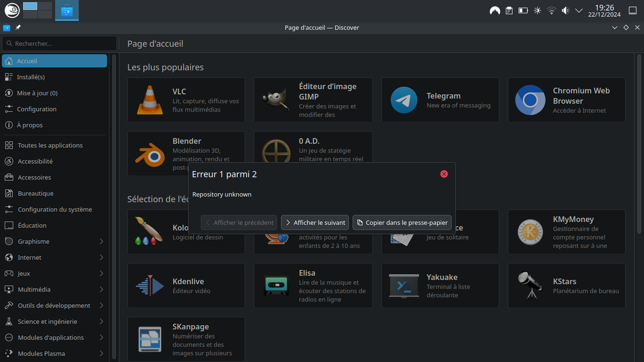Click the GIMP mascot icon
The height and width of the screenshot is (362, 644).
[x=276, y=100]
